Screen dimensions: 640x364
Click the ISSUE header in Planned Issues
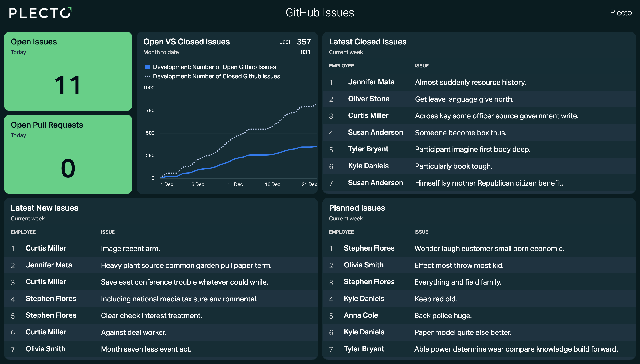421,232
